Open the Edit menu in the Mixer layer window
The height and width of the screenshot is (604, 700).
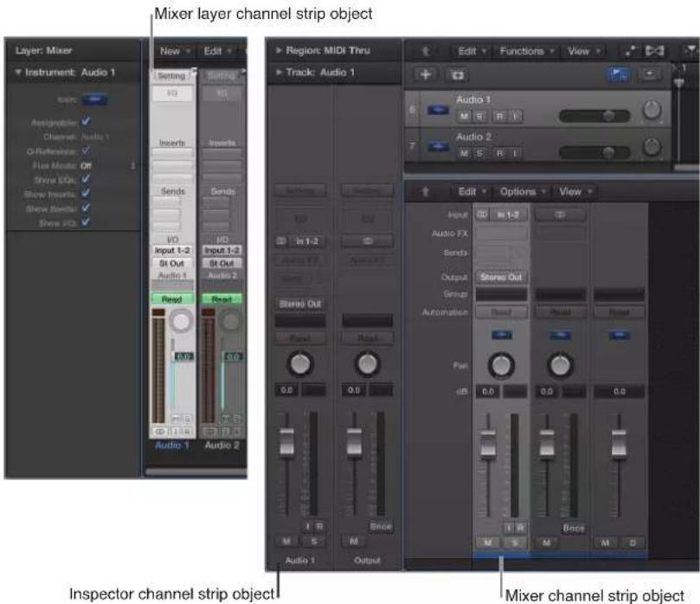[x=217, y=51]
